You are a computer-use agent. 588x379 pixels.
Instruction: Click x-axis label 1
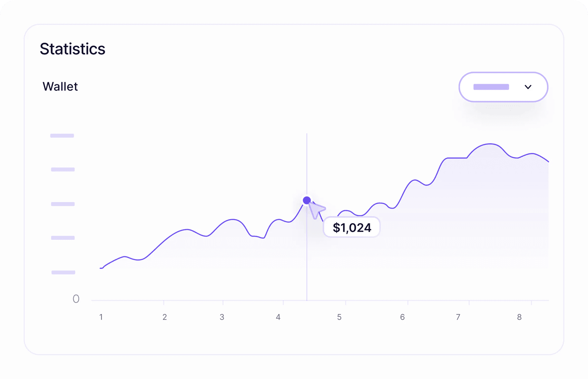tap(101, 317)
